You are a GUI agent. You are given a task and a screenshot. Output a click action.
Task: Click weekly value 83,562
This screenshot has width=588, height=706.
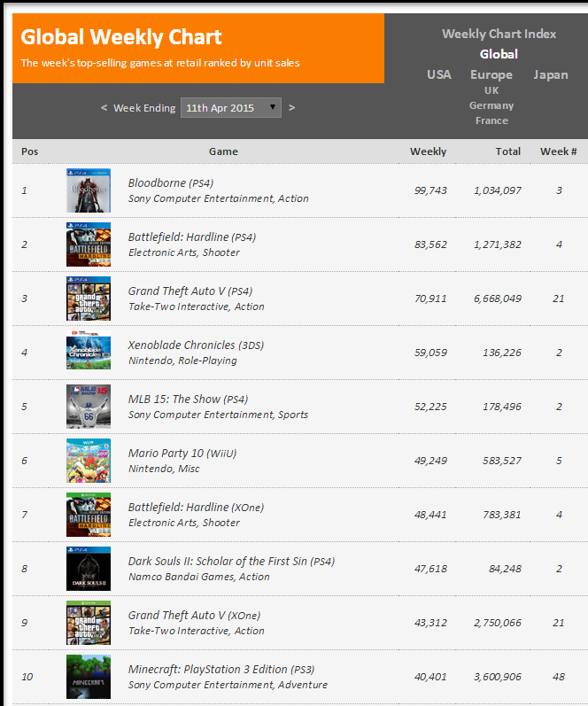[x=430, y=244]
